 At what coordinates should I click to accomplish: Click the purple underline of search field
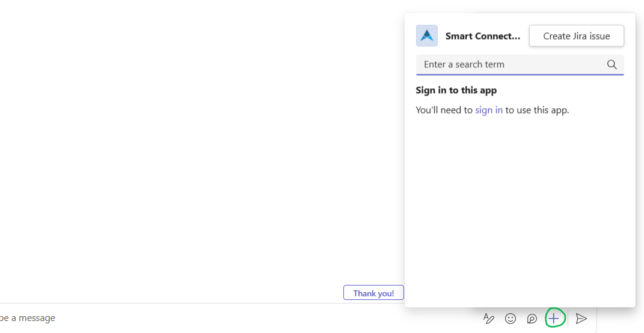520,75
